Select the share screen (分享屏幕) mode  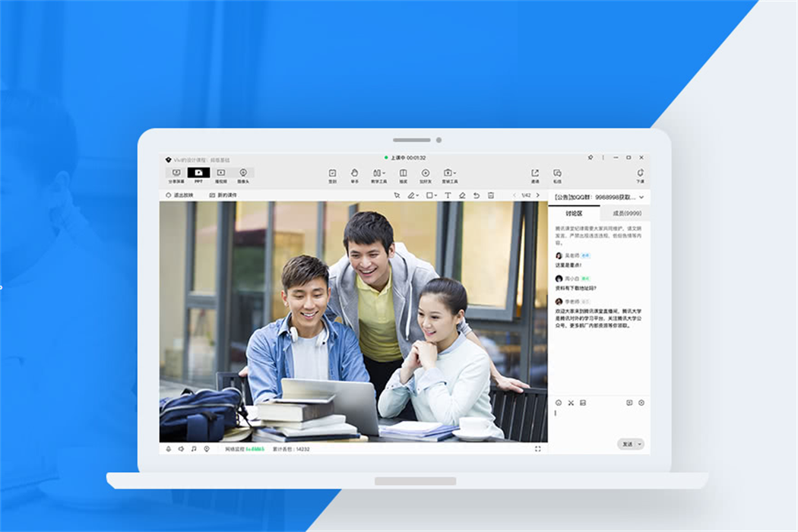tap(176, 176)
